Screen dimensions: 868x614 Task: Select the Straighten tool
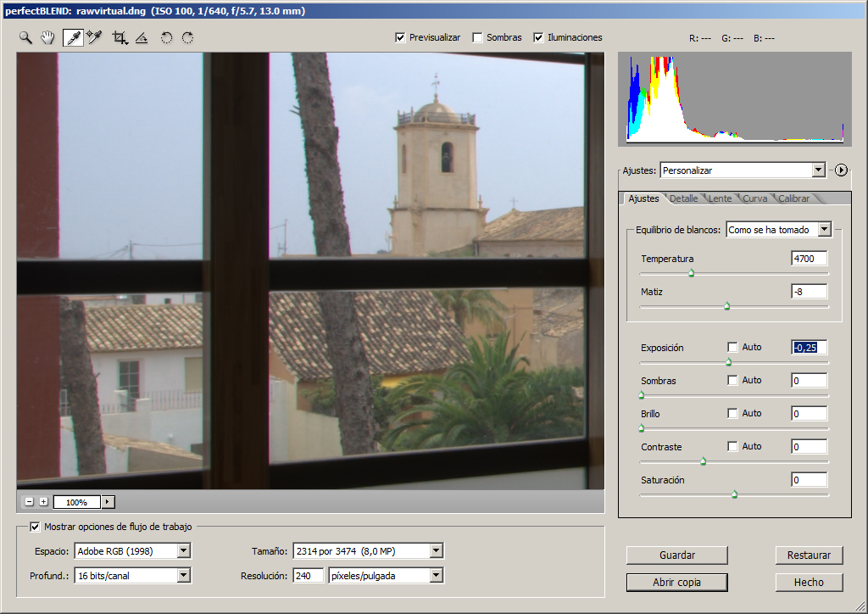coord(142,37)
